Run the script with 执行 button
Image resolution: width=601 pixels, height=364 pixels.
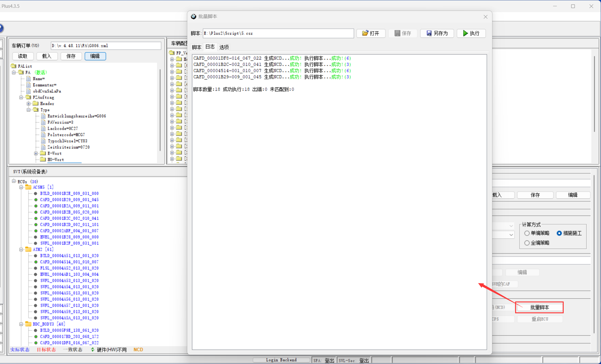(x=471, y=33)
